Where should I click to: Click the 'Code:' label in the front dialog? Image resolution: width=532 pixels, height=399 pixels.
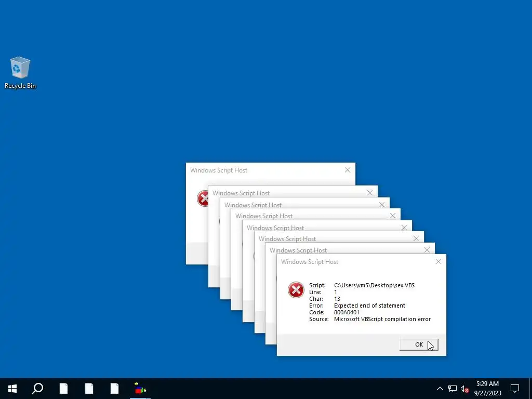click(x=316, y=312)
